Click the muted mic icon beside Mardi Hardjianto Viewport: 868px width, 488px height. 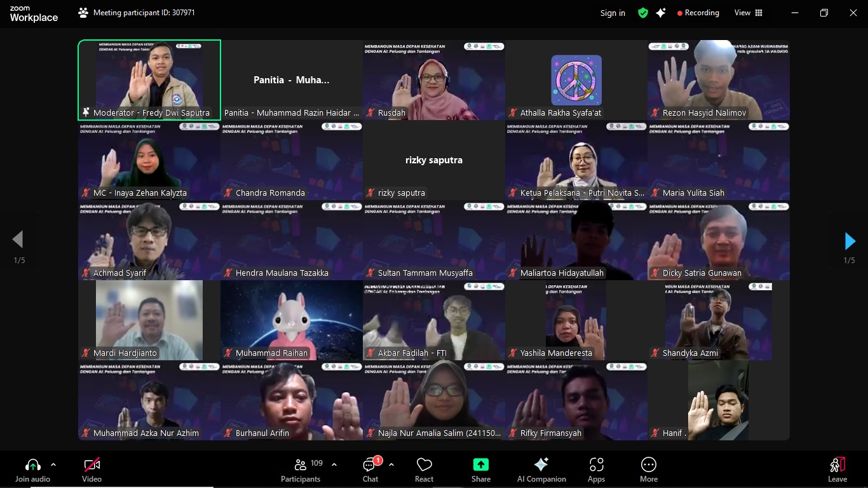[x=86, y=353]
